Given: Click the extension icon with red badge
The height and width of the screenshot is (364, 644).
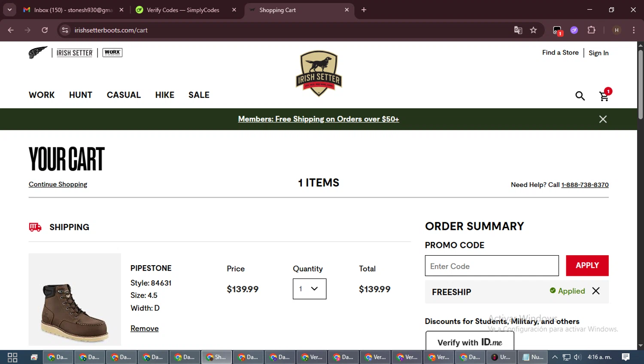Looking at the screenshot, I should point(557,31).
